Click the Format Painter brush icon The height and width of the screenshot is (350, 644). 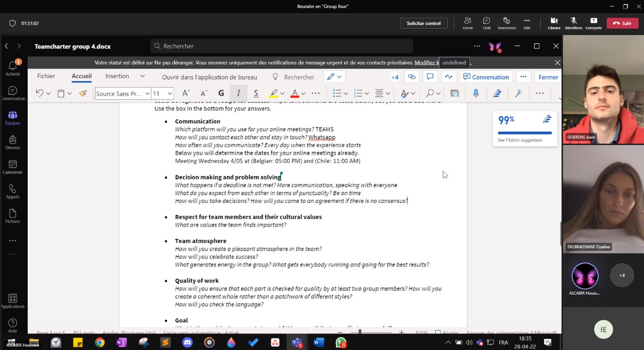(x=83, y=93)
